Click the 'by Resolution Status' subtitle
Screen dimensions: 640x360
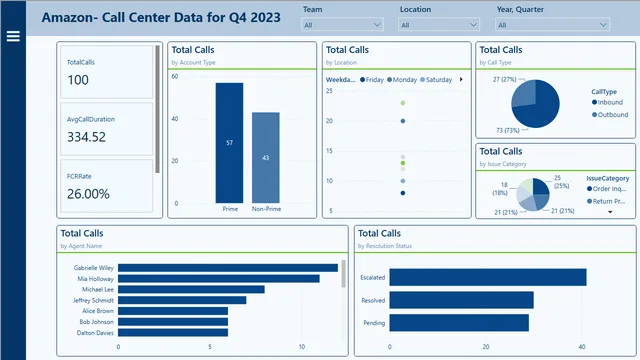(x=385, y=246)
